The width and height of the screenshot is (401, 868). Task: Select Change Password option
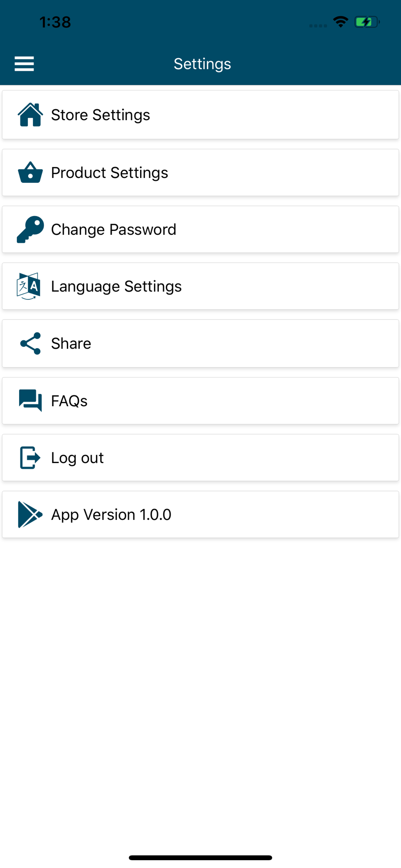click(x=114, y=230)
